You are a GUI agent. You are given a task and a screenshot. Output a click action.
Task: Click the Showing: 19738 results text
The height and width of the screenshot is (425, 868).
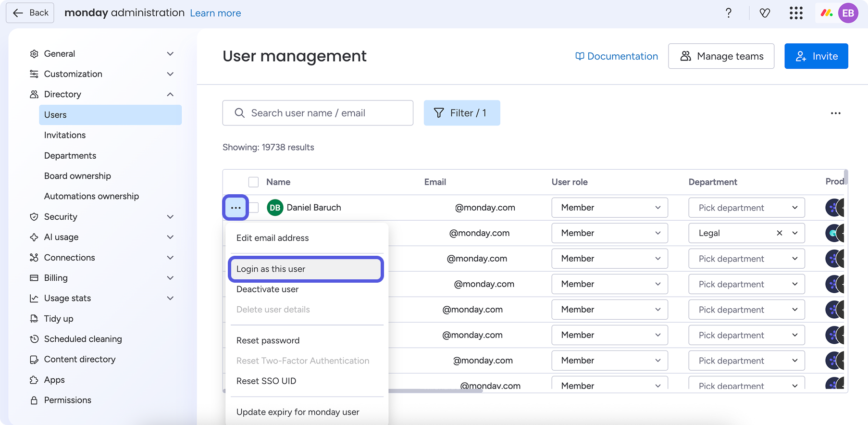point(268,147)
